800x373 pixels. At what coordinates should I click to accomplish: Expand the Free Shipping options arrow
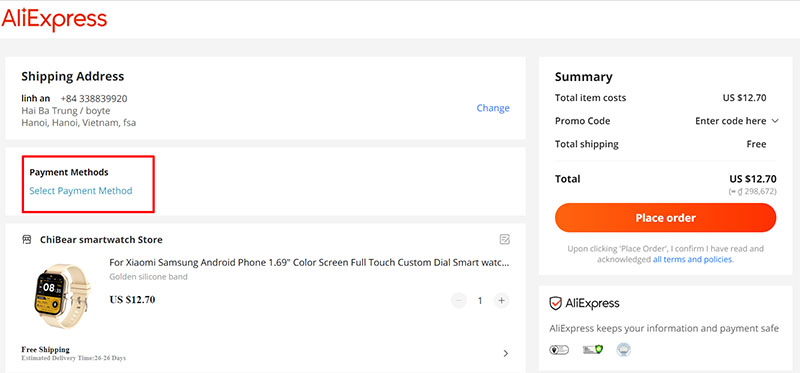506,353
